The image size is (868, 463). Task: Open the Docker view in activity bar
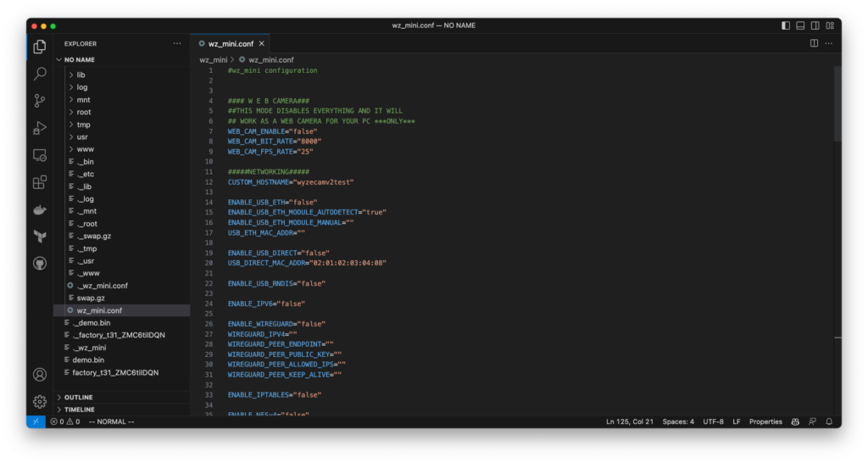[40, 209]
